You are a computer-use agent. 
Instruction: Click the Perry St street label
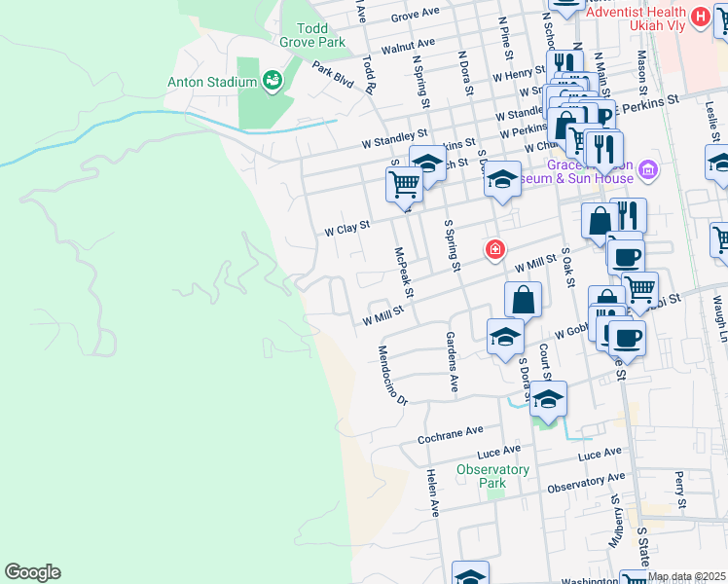pyautogui.click(x=680, y=490)
